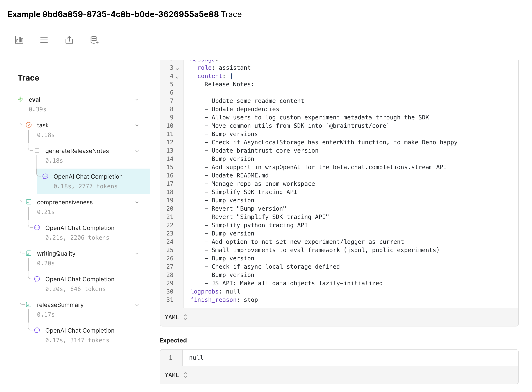The width and height of the screenshot is (532, 392).
Task: Fold line 4 content block arrow
Action: click(177, 77)
